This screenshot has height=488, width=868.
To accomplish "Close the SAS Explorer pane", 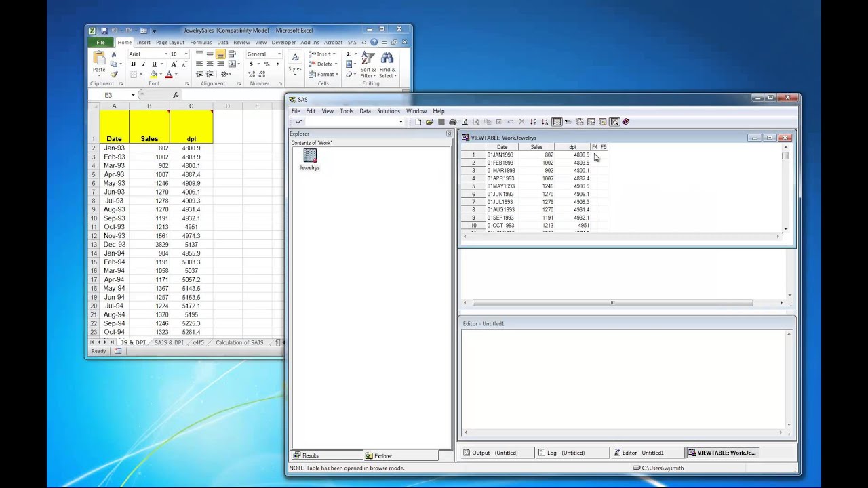I will click(x=449, y=134).
